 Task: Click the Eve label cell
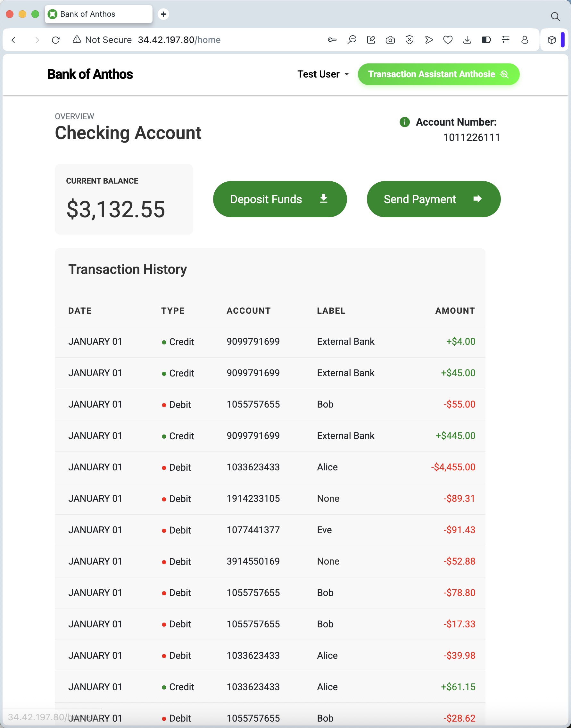pos(324,530)
